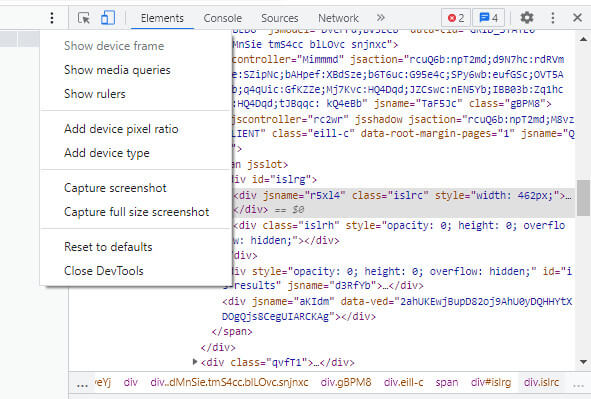This screenshot has width=591, height=399.
Task: Click the class eill-c attribute line
Action: point(404,134)
